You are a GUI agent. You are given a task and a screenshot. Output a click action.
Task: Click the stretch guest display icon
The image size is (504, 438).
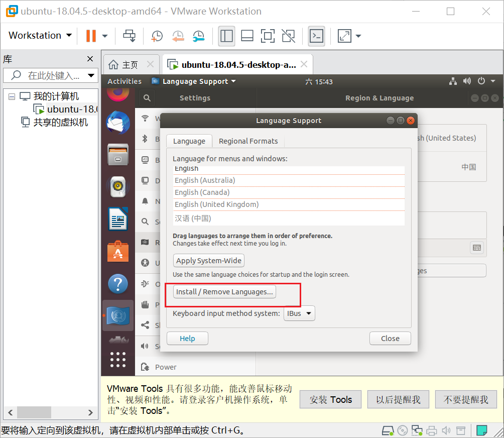tap(344, 36)
